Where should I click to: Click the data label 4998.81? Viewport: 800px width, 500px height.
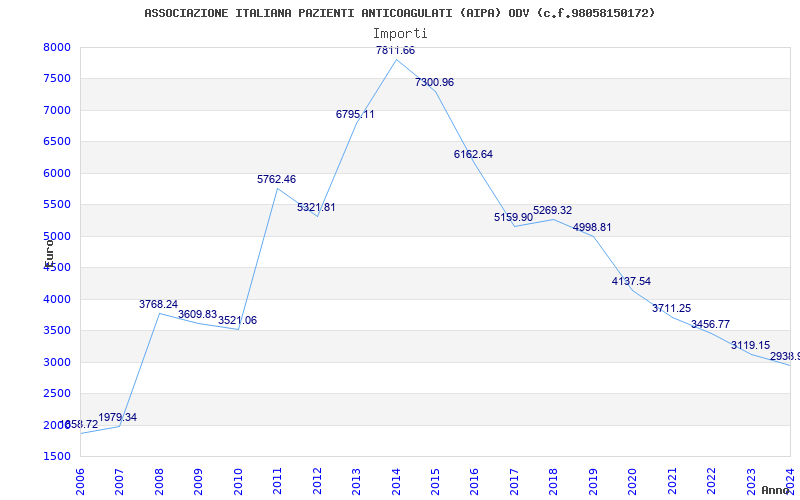tap(592, 228)
